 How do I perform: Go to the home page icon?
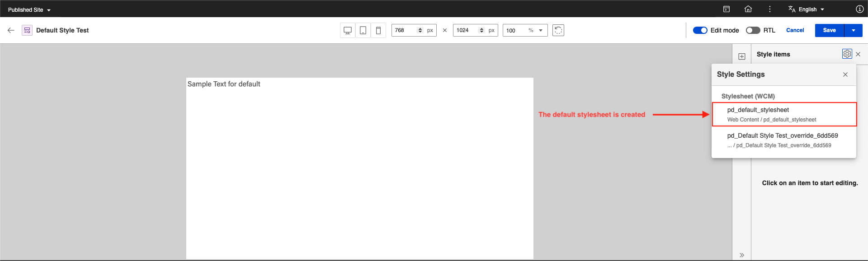(748, 9)
